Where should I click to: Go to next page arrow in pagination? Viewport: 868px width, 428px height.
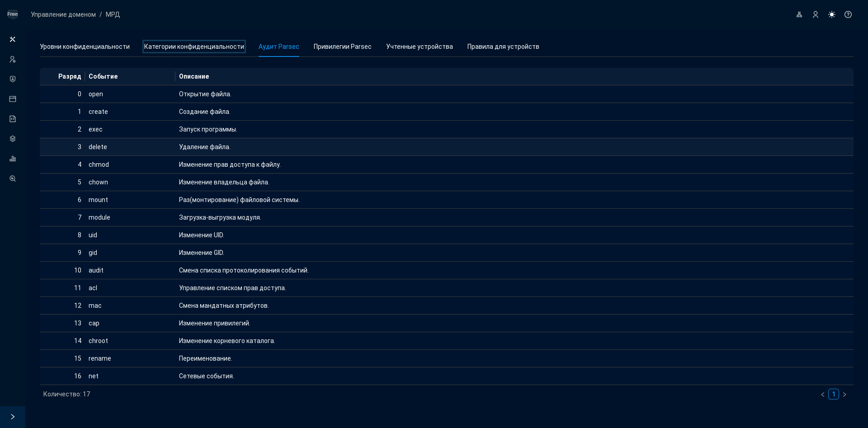point(844,395)
